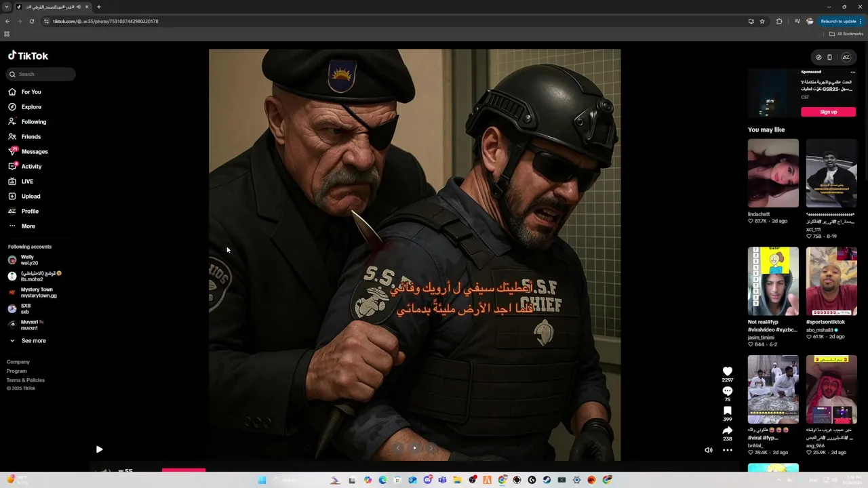The image size is (868, 488).
Task: Open the Muvxn1 following account
Action: click(26, 325)
